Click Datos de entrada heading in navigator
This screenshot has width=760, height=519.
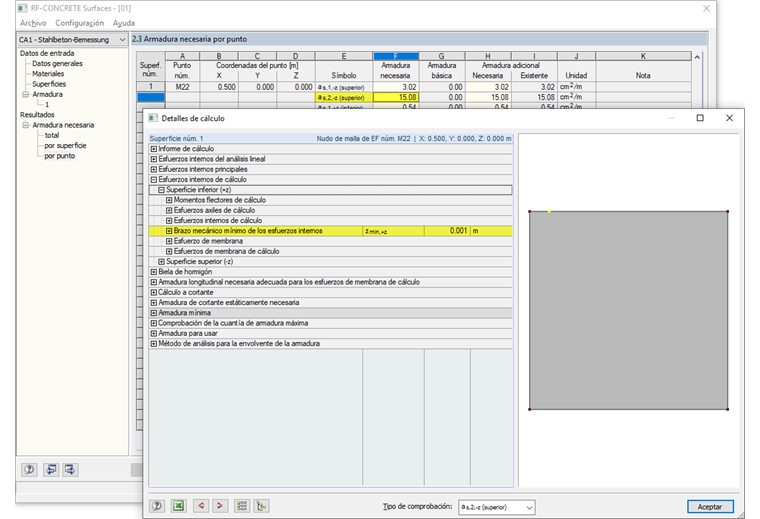point(47,53)
